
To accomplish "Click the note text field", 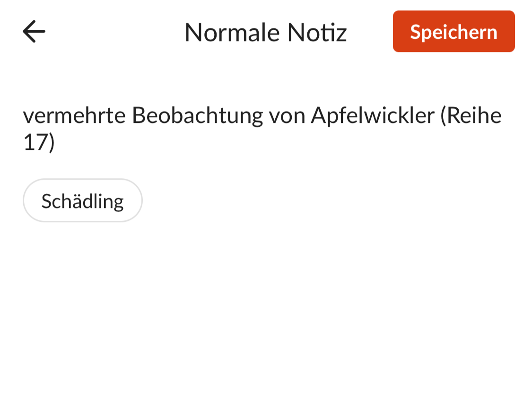I will pyautogui.click(x=262, y=129).
